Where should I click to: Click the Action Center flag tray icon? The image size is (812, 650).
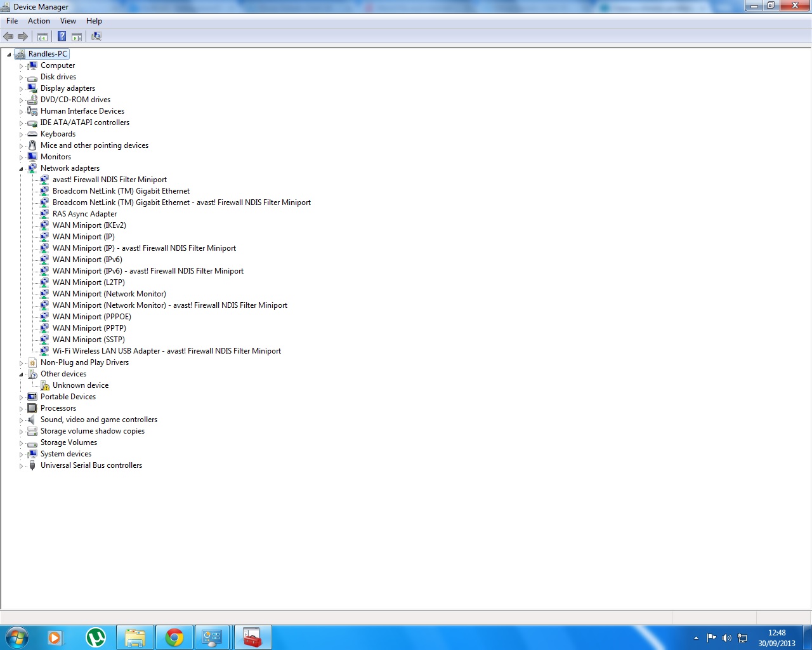click(x=711, y=638)
